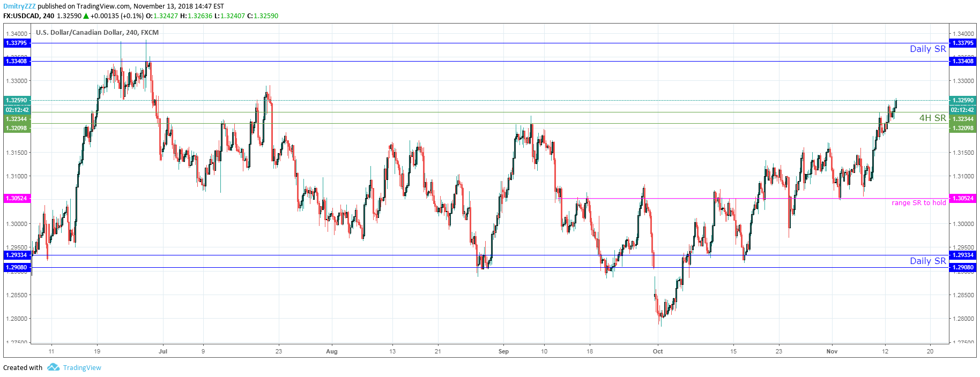This screenshot has height=377, width=980.
Task: Select the 1.32590 current price tag on left axis
Action: 17,100
